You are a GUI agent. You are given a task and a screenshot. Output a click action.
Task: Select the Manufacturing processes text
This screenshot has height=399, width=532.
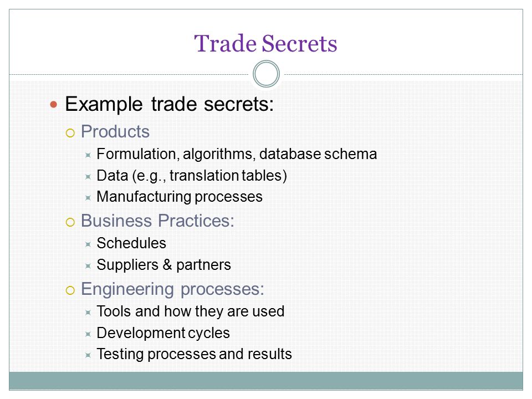[x=180, y=197]
